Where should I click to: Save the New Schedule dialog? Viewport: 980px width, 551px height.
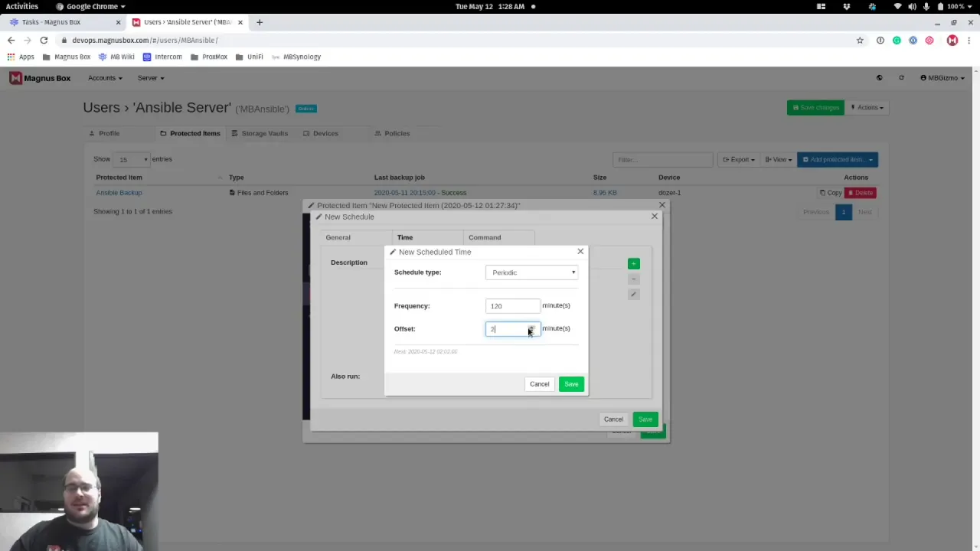click(x=645, y=419)
